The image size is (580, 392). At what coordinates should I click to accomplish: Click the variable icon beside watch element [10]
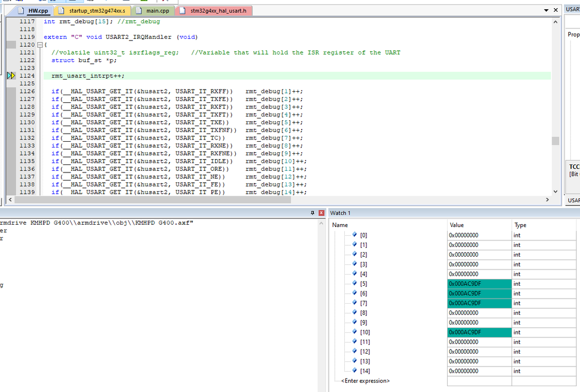coord(354,332)
